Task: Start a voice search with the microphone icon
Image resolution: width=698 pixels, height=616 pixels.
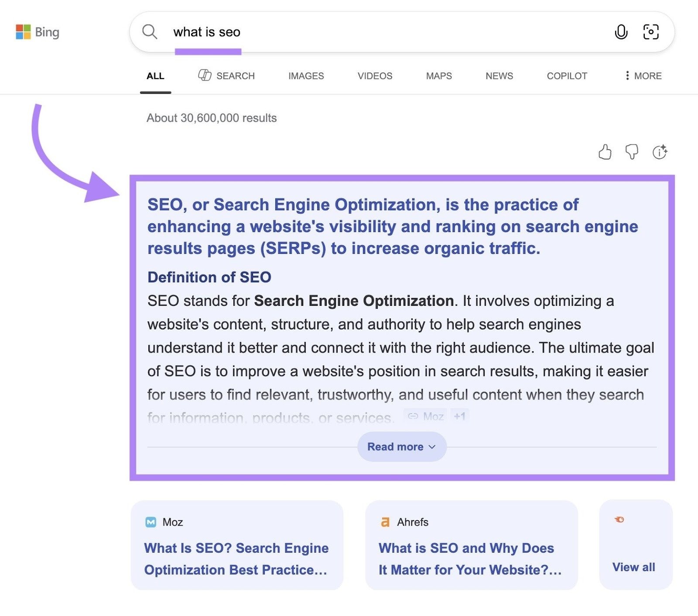Action: pos(621,32)
